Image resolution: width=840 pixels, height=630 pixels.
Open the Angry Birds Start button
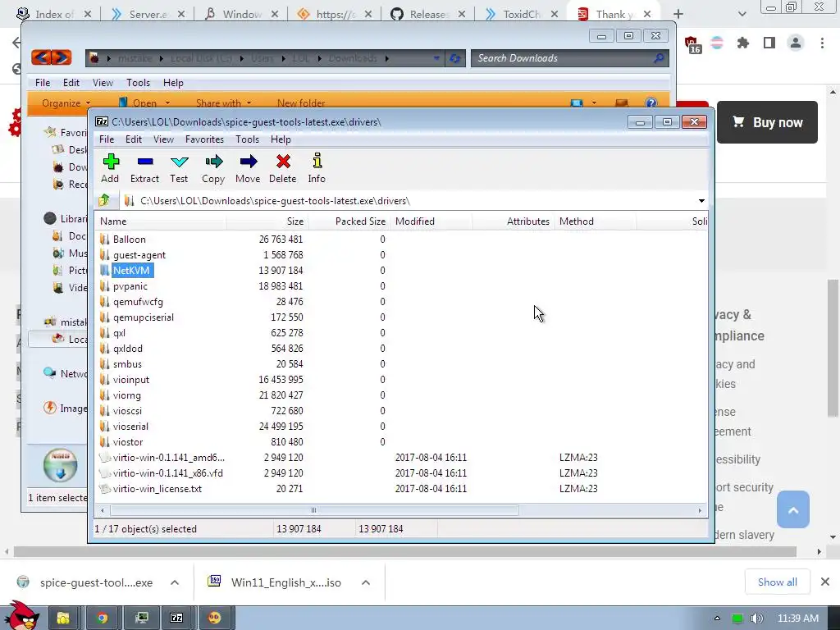[x=21, y=616]
